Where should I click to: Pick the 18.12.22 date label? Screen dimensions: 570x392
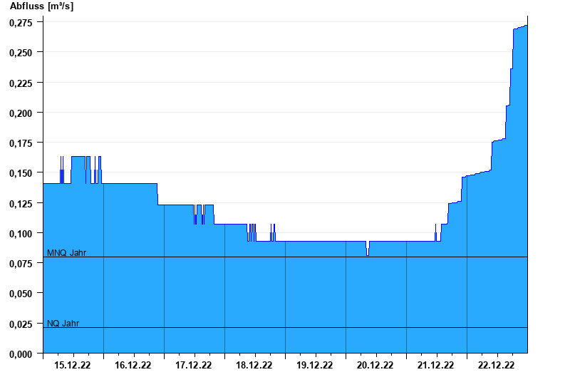pos(254,365)
